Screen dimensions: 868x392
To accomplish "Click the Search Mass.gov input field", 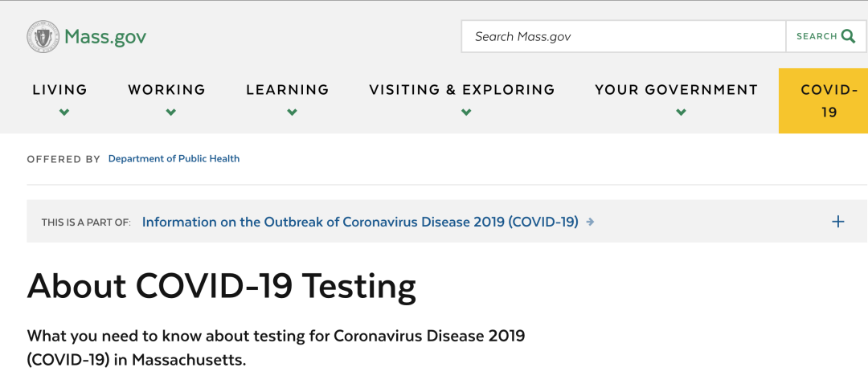I will pyautogui.click(x=623, y=36).
